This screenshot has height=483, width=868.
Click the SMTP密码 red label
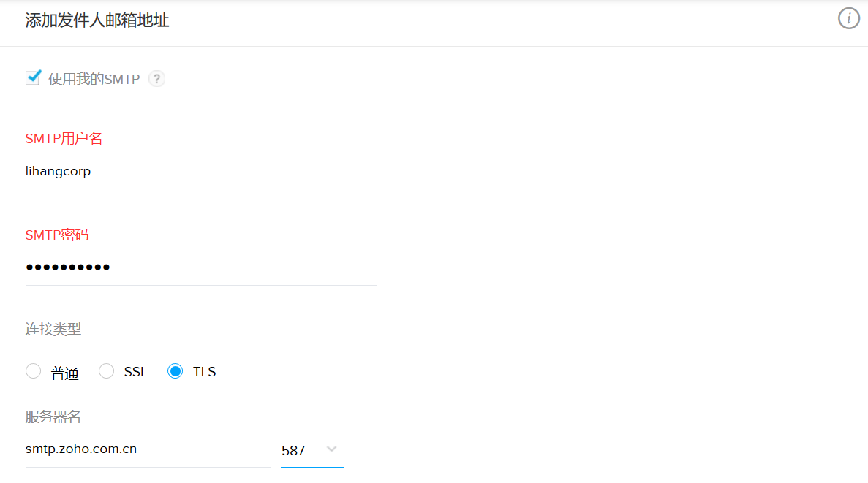(x=57, y=235)
